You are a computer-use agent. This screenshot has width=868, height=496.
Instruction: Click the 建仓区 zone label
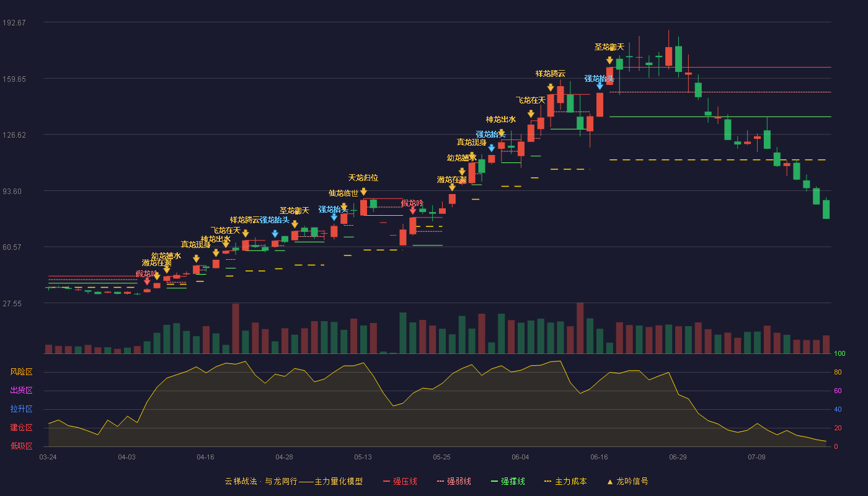pyautogui.click(x=21, y=428)
